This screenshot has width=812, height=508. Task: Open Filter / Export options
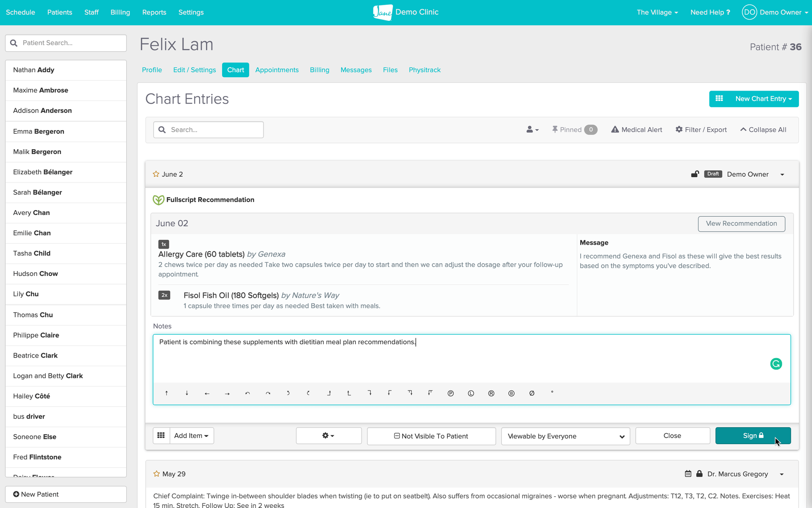tap(701, 130)
